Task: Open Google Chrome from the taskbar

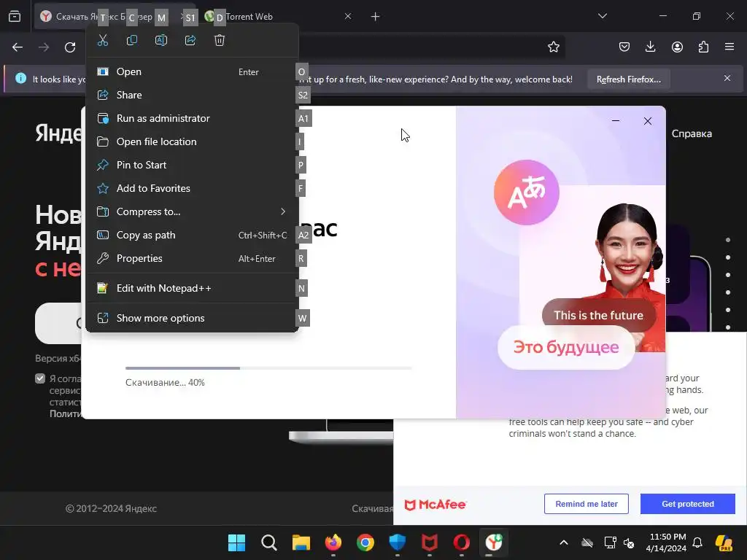Action: [365, 542]
